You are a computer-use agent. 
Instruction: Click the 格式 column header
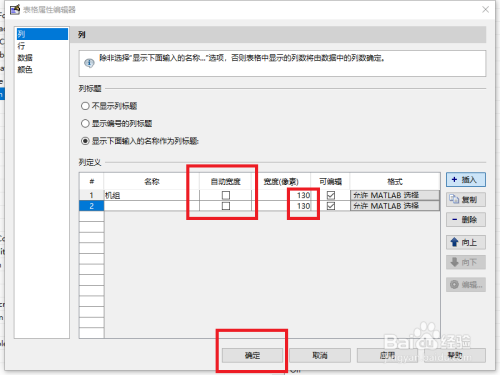(x=395, y=181)
